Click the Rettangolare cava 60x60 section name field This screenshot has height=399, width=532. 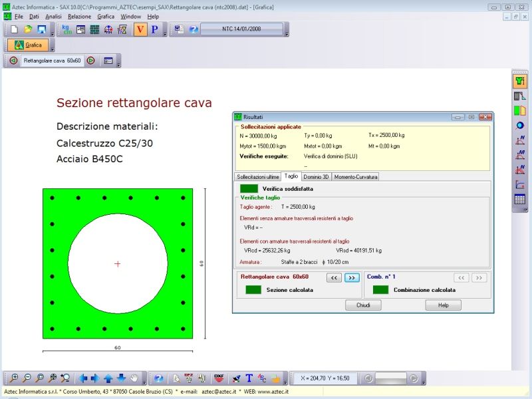(x=53, y=61)
